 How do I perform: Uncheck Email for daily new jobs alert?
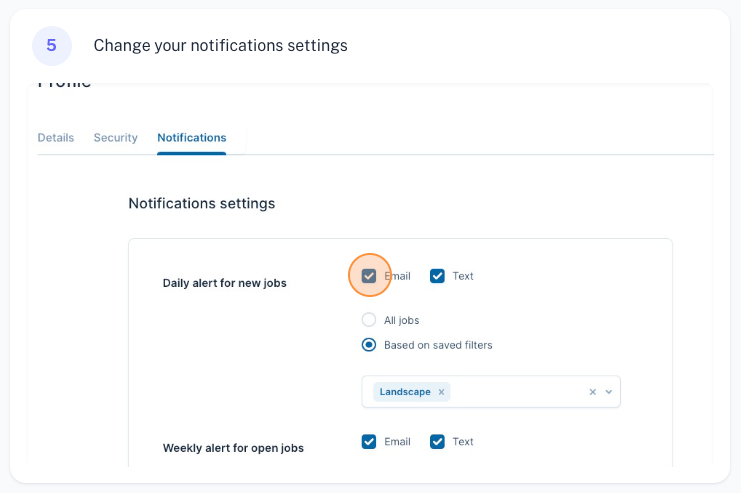[x=369, y=276]
